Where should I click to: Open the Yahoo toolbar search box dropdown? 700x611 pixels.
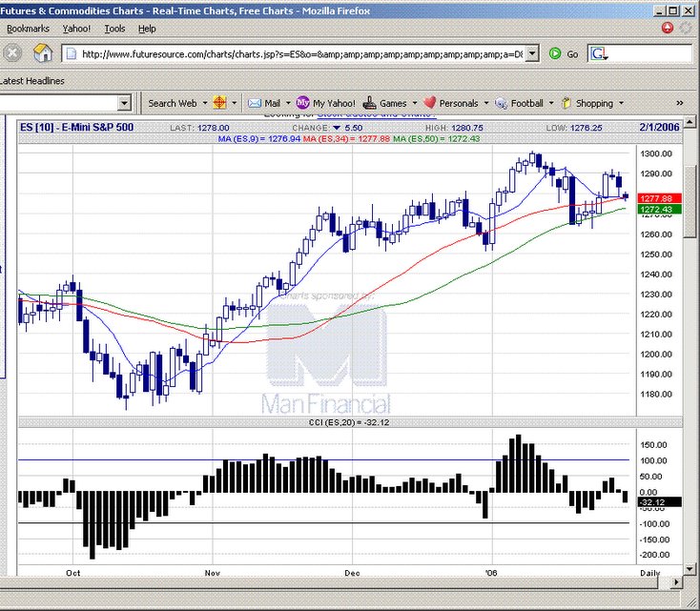[x=124, y=104]
